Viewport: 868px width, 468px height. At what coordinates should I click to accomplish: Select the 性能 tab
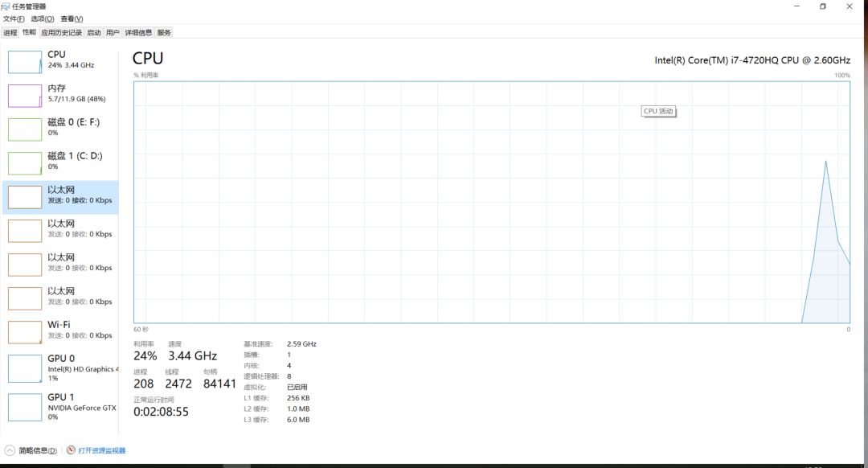30,32
